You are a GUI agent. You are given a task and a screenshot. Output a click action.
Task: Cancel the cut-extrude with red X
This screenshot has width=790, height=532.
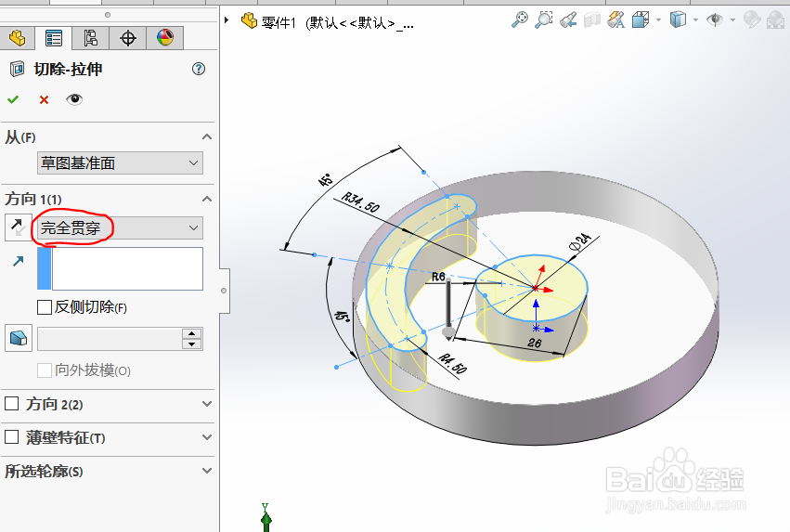click(44, 99)
